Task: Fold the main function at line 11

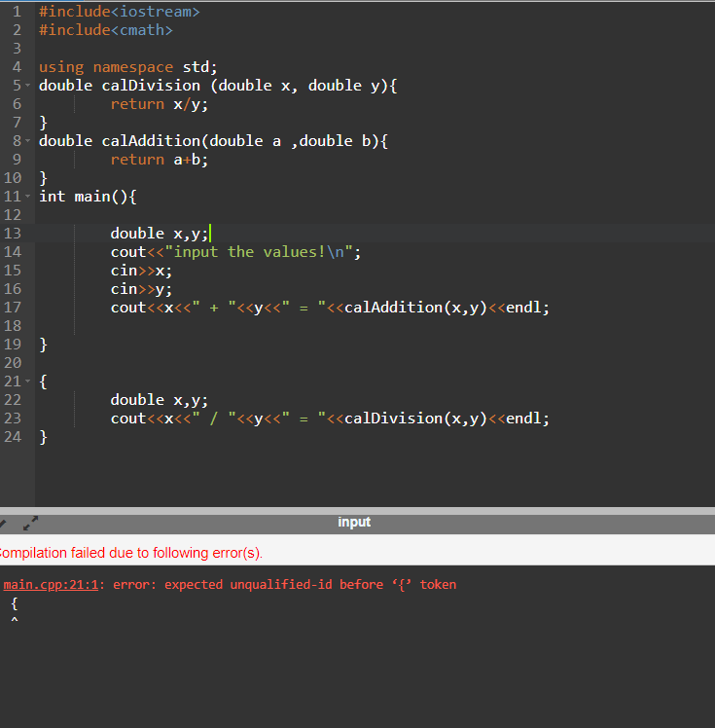Action: point(28,197)
